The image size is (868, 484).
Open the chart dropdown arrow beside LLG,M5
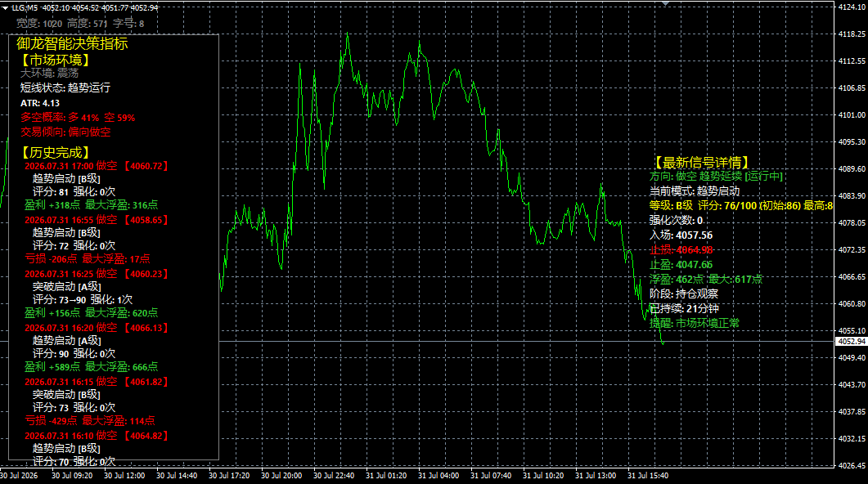[x=5, y=8]
